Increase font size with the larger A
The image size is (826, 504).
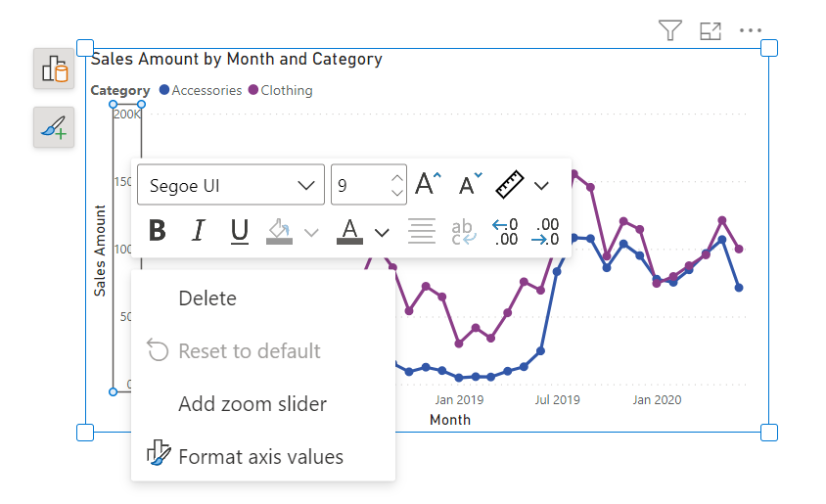428,184
